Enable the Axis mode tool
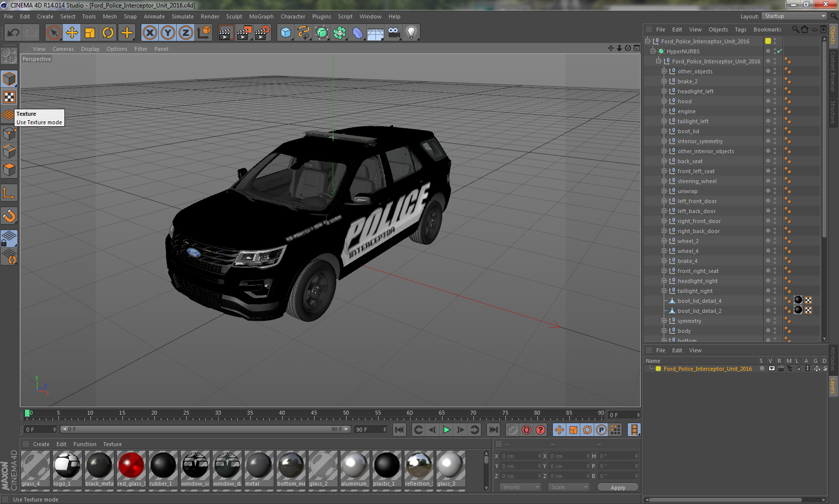This screenshot has height=504, width=839. click(9, 193)
